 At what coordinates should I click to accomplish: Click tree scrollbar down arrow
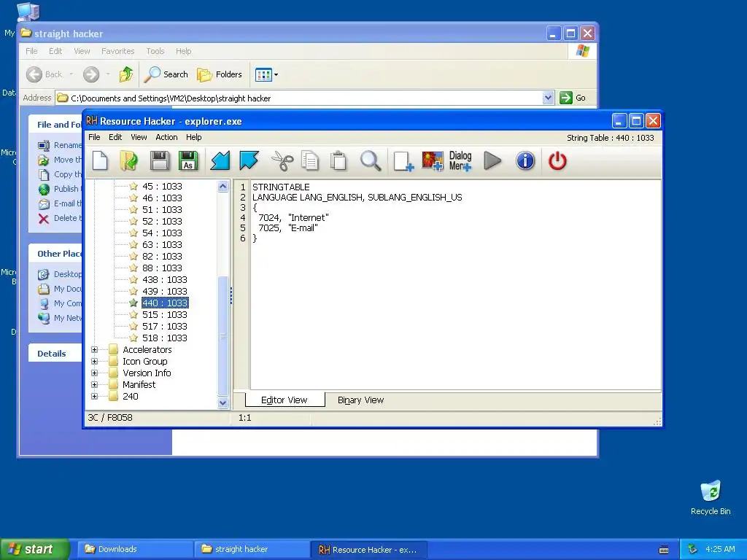222,402
